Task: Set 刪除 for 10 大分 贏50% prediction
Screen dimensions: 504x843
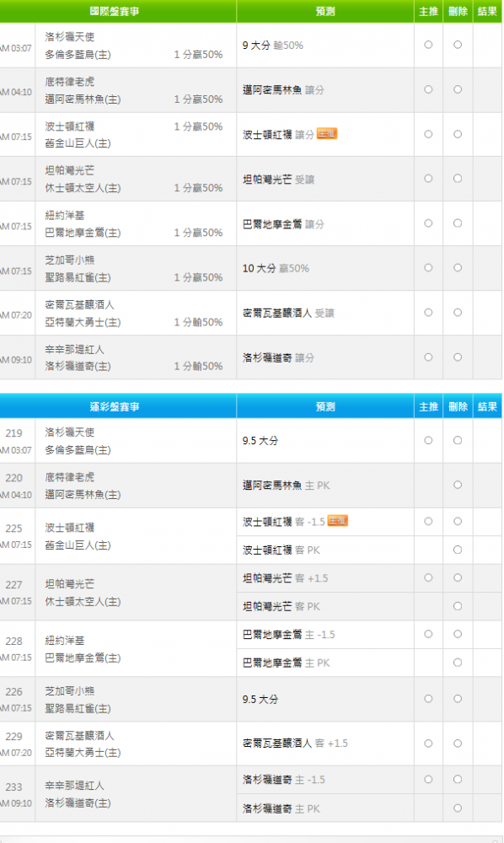Action: 458,268
